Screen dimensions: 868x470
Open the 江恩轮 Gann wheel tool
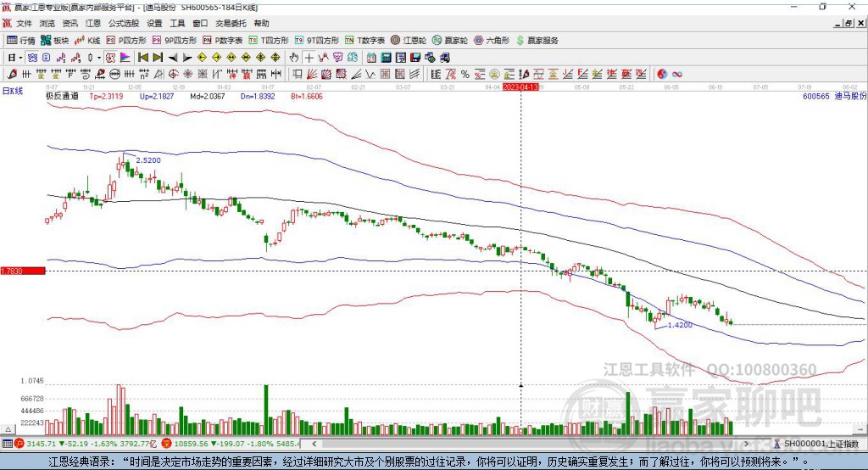pyautogui.click(x=409, y=41)
